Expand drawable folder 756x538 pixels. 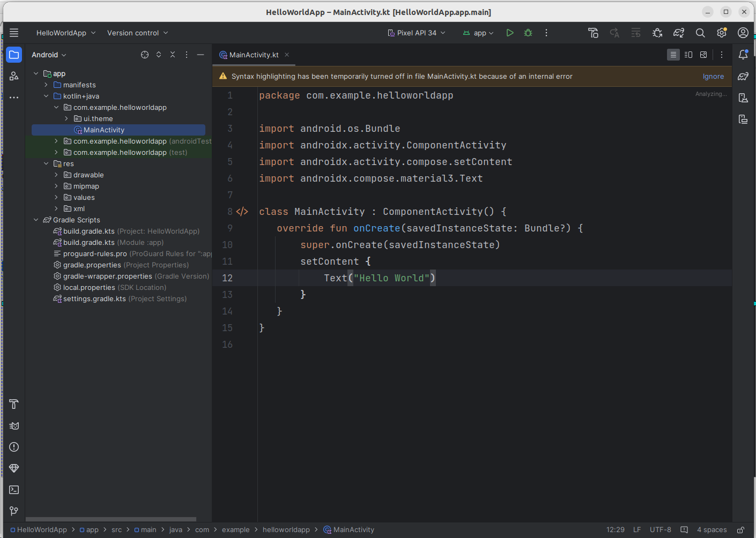pyautogui.click(x=56, y=175)
